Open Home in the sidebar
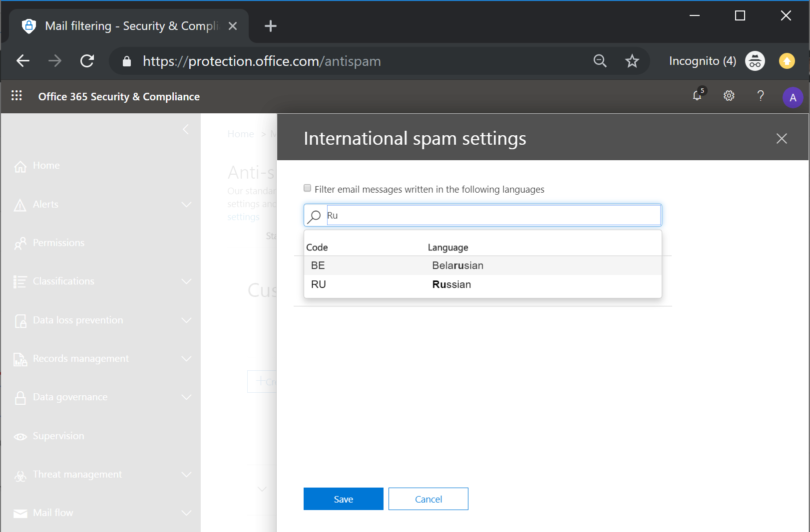The width and height of the screenshot is (810, 532). [x=46, y=165]
